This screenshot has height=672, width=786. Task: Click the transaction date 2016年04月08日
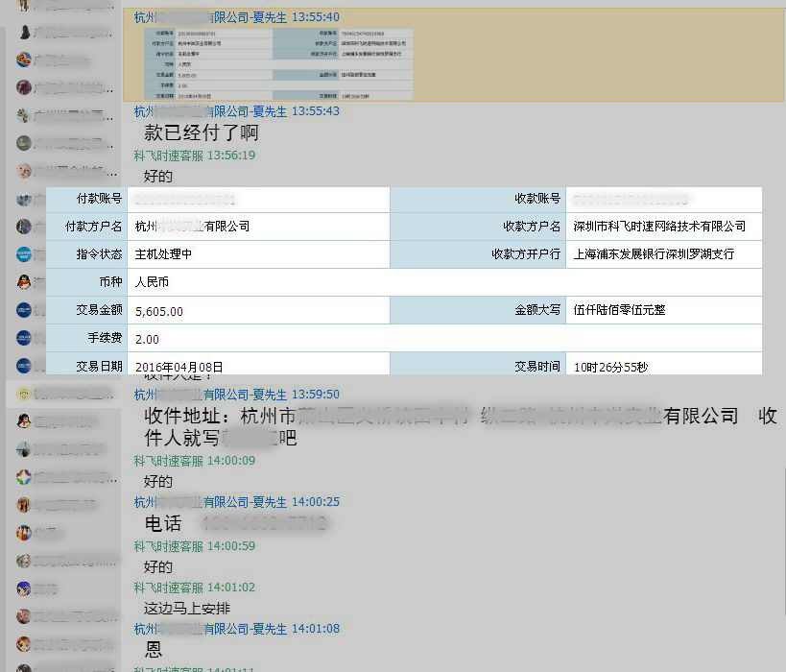click(x=179, y=367)
